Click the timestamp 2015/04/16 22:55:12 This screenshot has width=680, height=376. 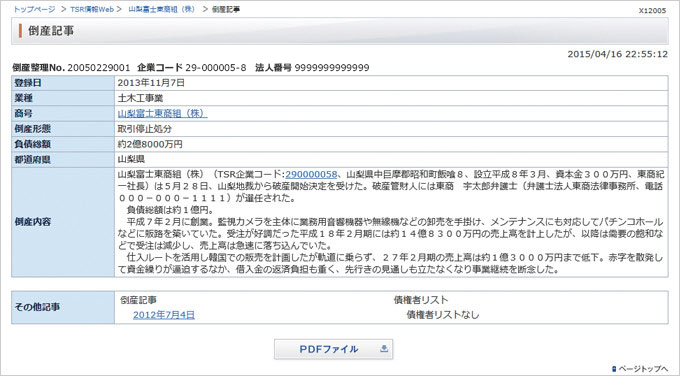[x=618, y=54]
